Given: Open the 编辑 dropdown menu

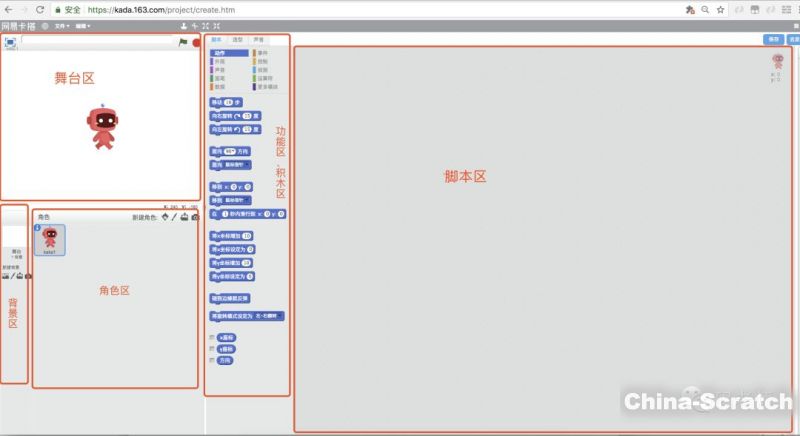Looking at the screenshot, I should 83,25.
